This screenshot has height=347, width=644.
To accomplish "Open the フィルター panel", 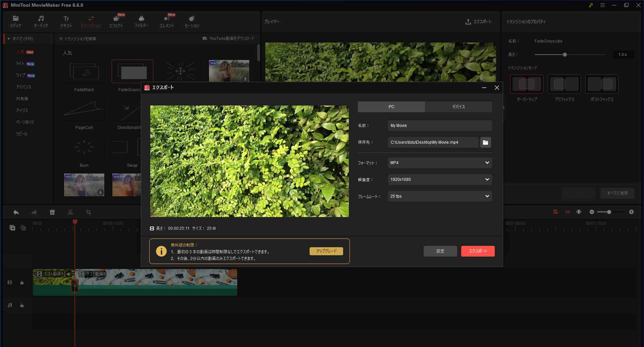I will (x=141, y=21).
